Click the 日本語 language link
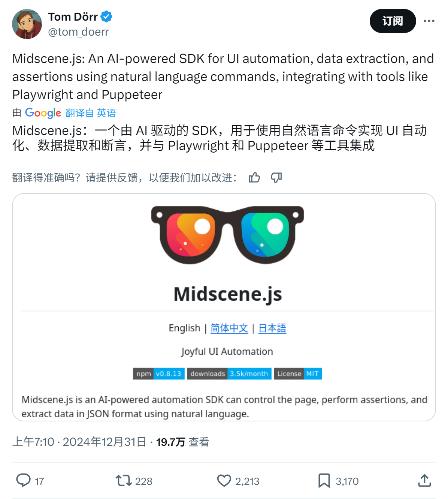Screen dimensions: 448x499 [272, 328]
